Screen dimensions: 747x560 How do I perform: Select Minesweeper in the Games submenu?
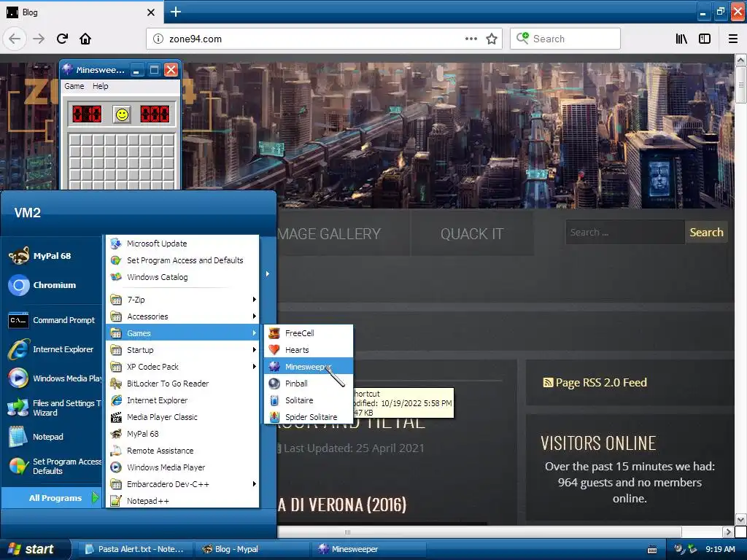click(309, 367)
